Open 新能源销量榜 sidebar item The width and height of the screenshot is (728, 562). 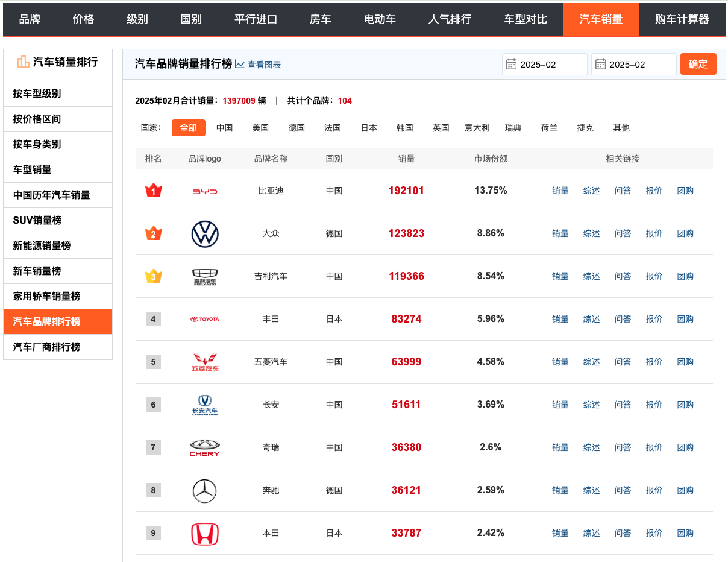click(58, 245)
